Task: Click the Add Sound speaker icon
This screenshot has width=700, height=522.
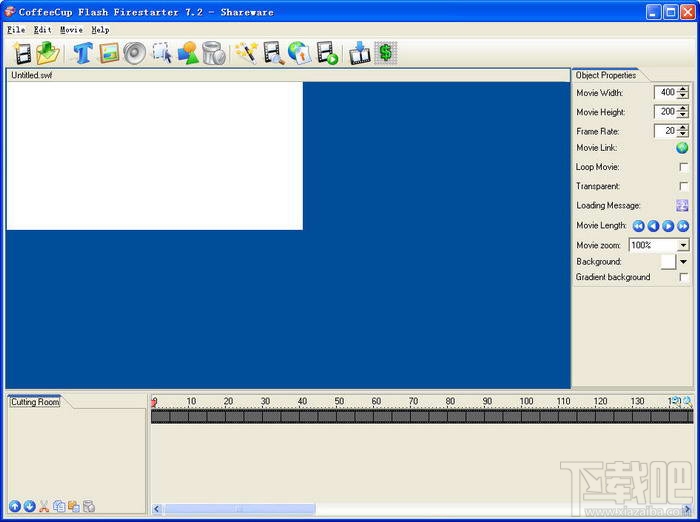Action: (x=135, y=53)
